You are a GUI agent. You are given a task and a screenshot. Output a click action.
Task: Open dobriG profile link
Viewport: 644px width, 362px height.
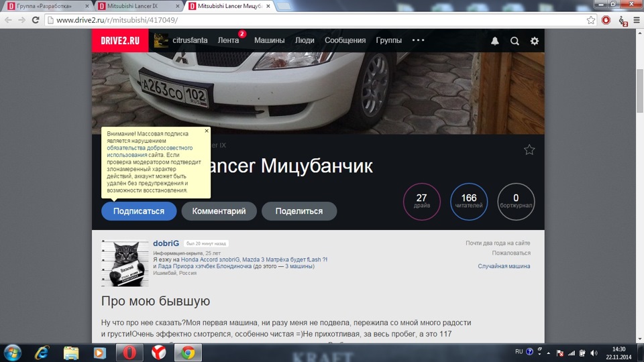click(x=166, y=243)
